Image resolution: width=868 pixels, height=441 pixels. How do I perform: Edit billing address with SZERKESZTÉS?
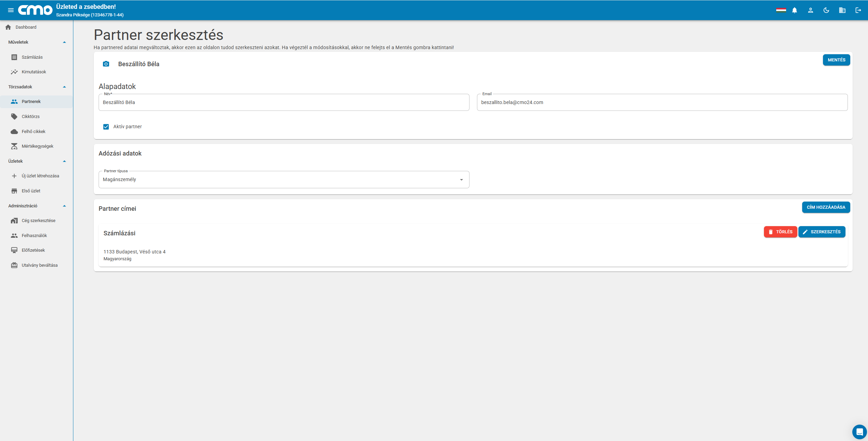822,232
